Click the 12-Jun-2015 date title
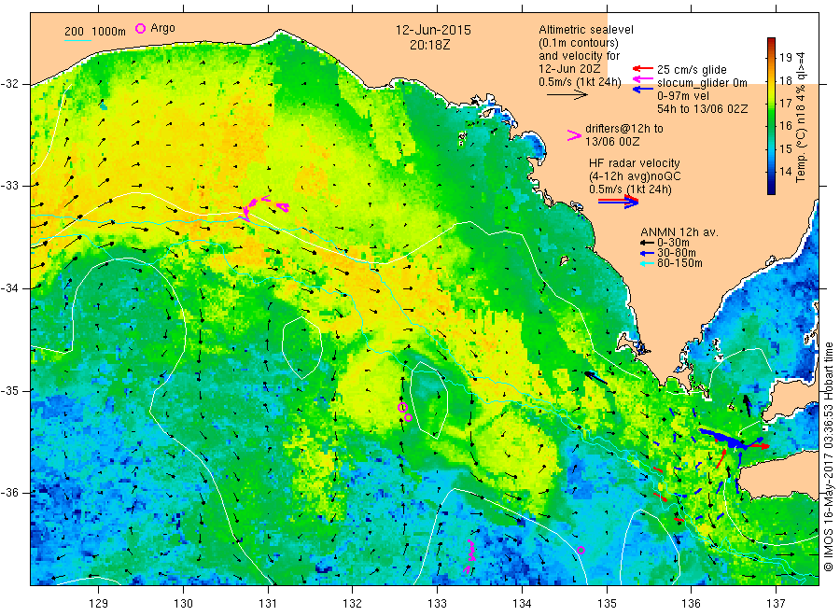Viewport: 840px width, 616px height. [433, 30]
